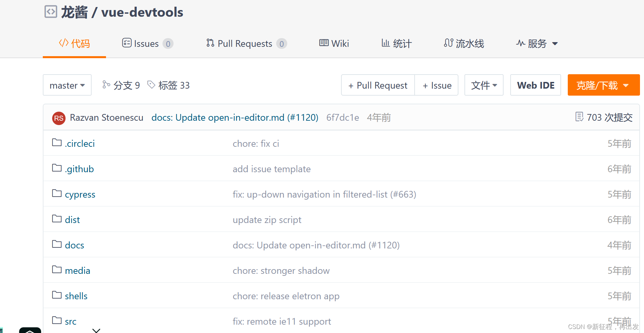Open commit message 'fix: remote ie11 support'
The height and width of the screenshot is (333, 644).
(x=282, y=322)
